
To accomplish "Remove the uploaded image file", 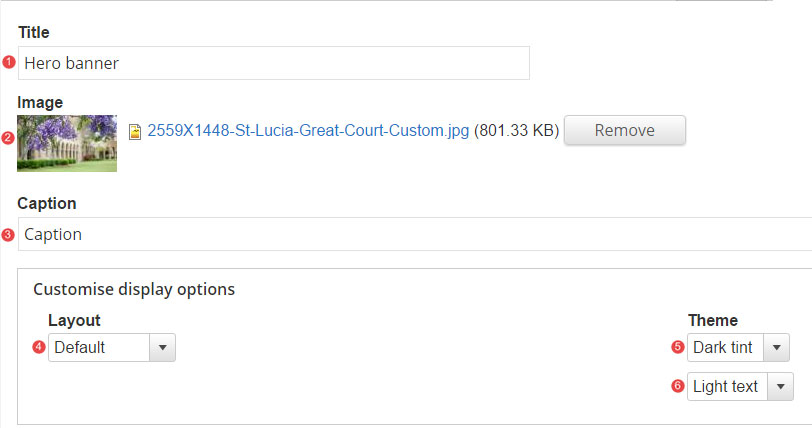I will [x=625, y=130].
